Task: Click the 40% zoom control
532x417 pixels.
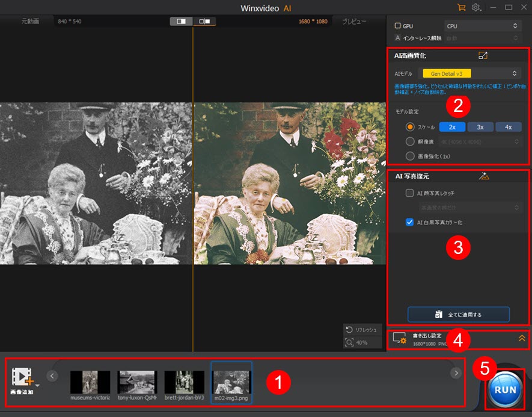Action: coord(362,342)
